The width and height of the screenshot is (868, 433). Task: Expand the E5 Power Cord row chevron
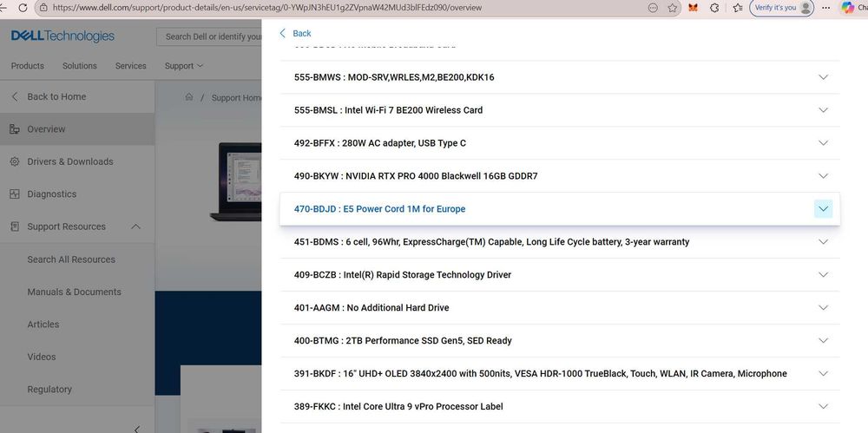[823, 209]
